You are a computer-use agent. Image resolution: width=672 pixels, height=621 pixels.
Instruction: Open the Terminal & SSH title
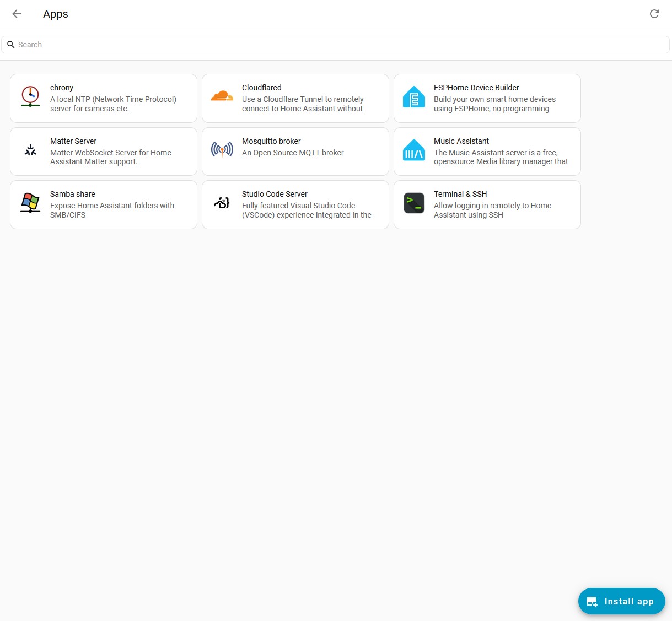click(x=460, y=194)
